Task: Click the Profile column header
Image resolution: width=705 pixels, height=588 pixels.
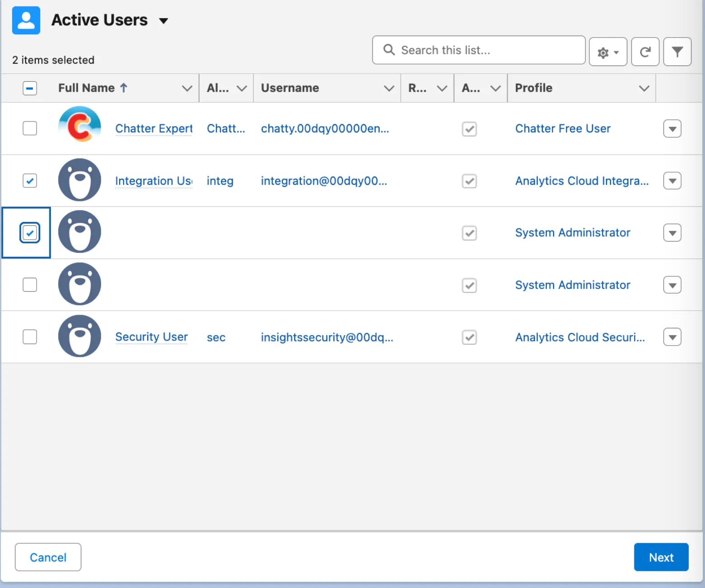Action: [x=534, y=88]
